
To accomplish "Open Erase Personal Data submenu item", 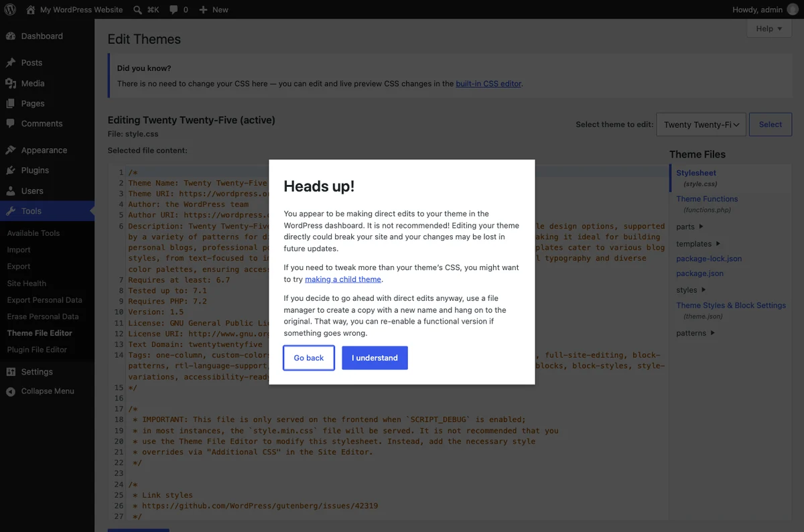I will (43, 316).
